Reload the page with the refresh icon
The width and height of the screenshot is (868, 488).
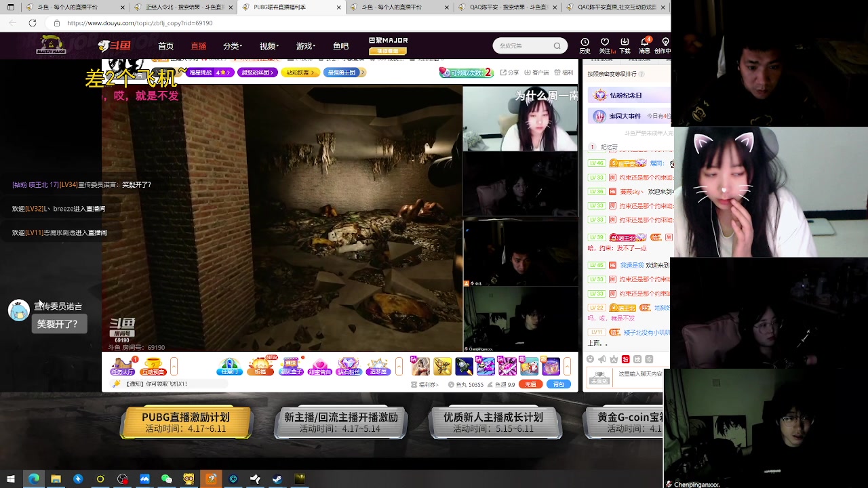click(32, 23)
